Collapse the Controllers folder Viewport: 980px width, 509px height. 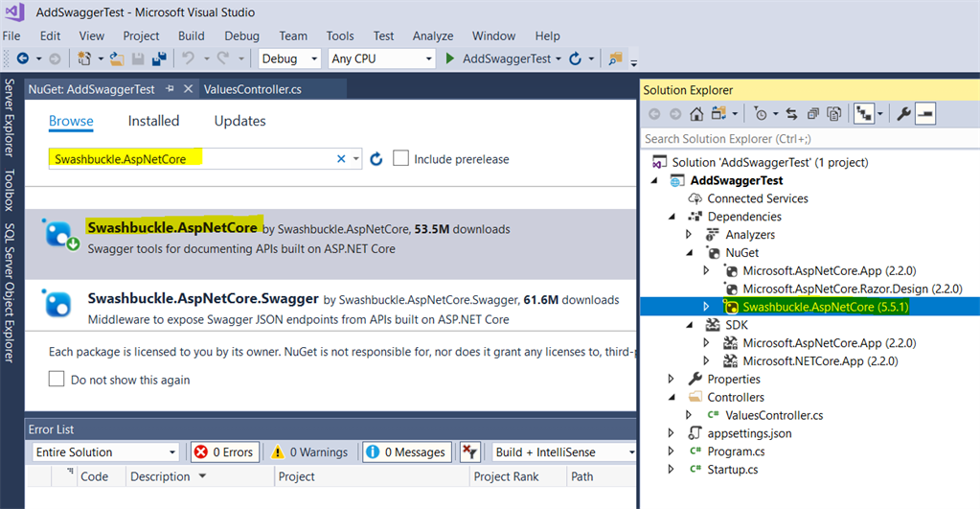(672, 397)
